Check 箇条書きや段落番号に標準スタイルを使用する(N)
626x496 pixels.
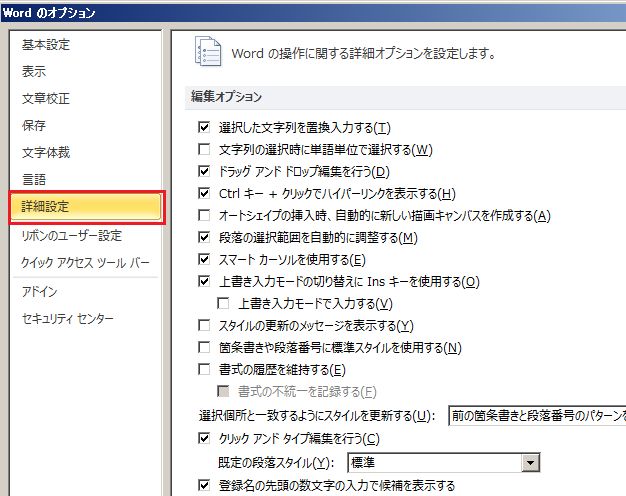(x=204, y=347)
